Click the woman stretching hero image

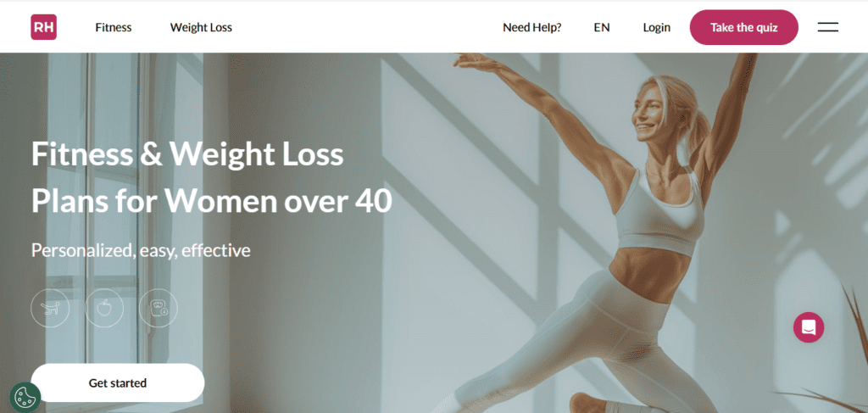pos(609,232)
